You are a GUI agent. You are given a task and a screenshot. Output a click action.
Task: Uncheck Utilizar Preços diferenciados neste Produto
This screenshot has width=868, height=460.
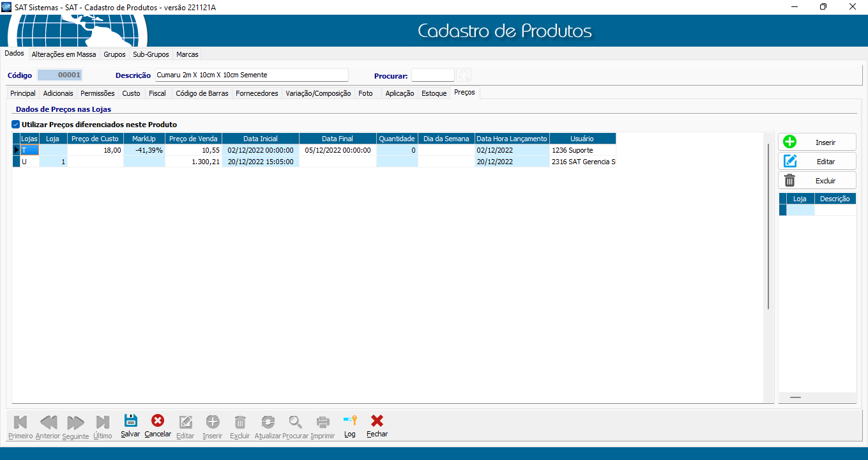pos(16,125)
